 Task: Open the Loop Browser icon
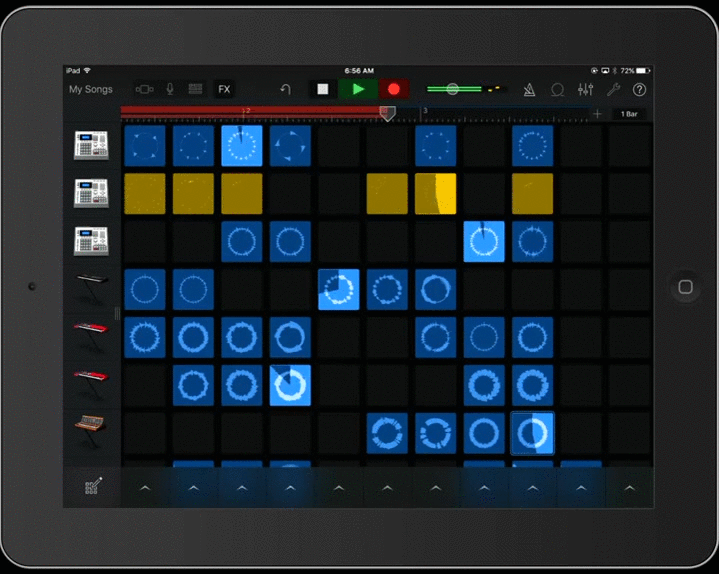pos(558,90)
